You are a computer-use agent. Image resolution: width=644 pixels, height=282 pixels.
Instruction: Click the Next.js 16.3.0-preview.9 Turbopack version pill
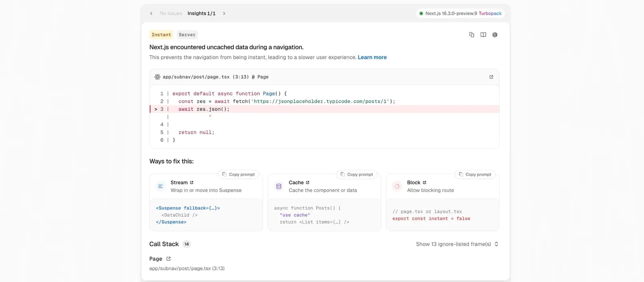[x=460, y=13]
